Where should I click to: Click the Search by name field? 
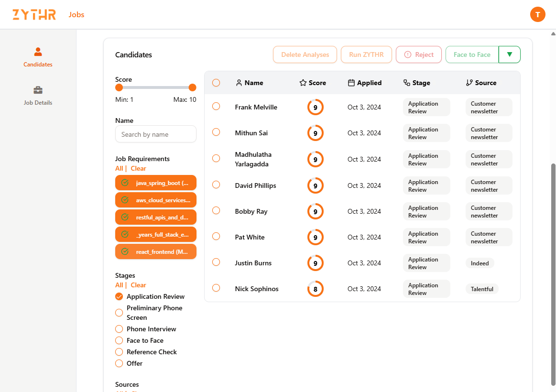pyautogui.click(x=156, y=134)
